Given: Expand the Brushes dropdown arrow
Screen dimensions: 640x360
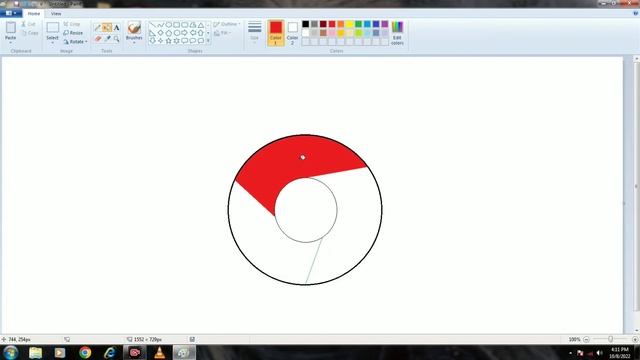Looking at the screenshot, I should (x=134, y=43).
